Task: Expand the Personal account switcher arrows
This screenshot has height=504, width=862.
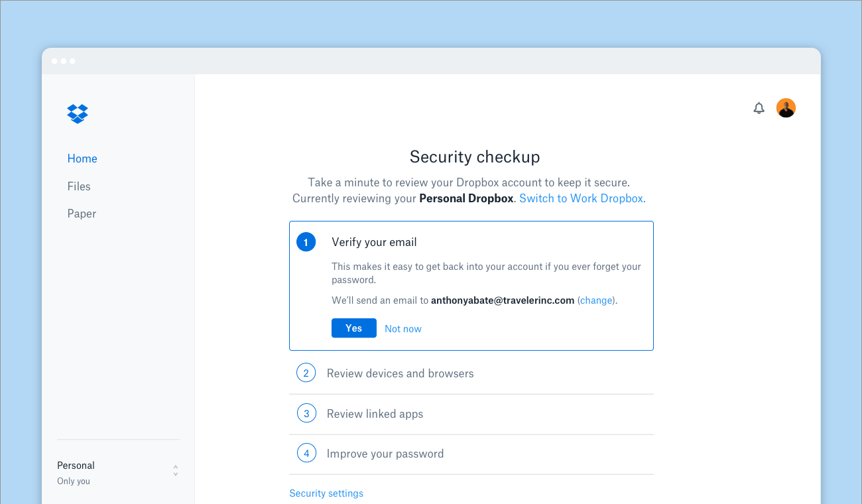Action: coord(176,470)
